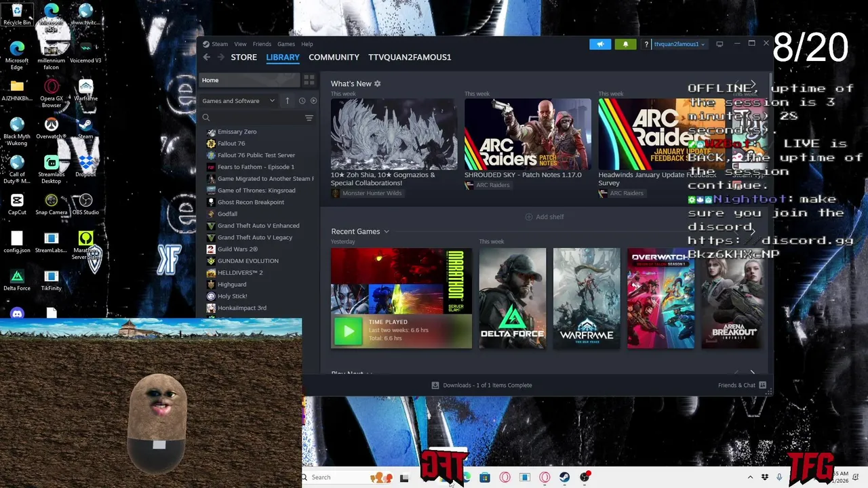This screenshot has width=868, height=488.
Task: Switch library to grid collections view
Action: (309, 80)
